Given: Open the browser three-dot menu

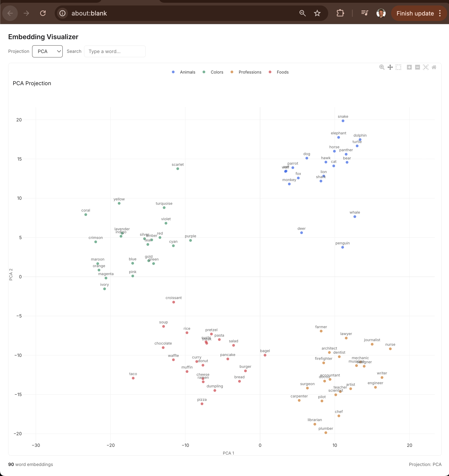Looking at the screenshot, I should click(x=440, y=13).
